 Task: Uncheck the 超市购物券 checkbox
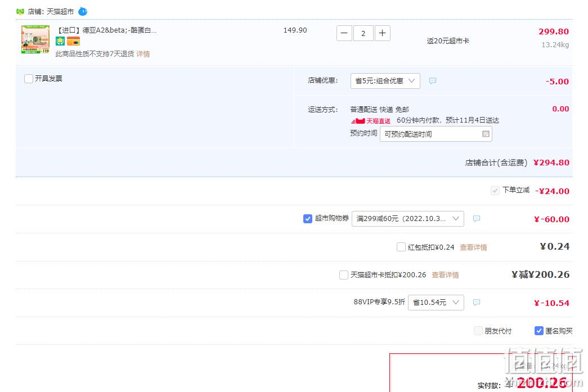coord(307,218)
